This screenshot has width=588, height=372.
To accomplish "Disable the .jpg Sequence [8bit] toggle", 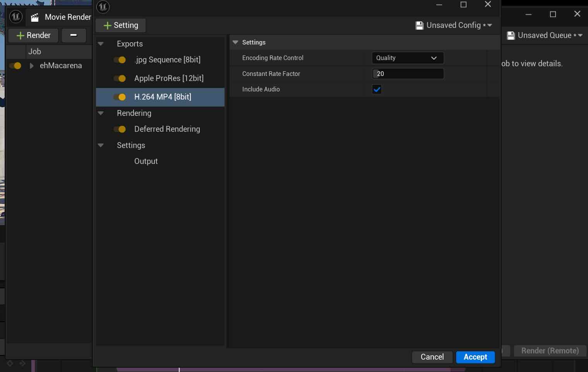I will (x=120, y=60).
